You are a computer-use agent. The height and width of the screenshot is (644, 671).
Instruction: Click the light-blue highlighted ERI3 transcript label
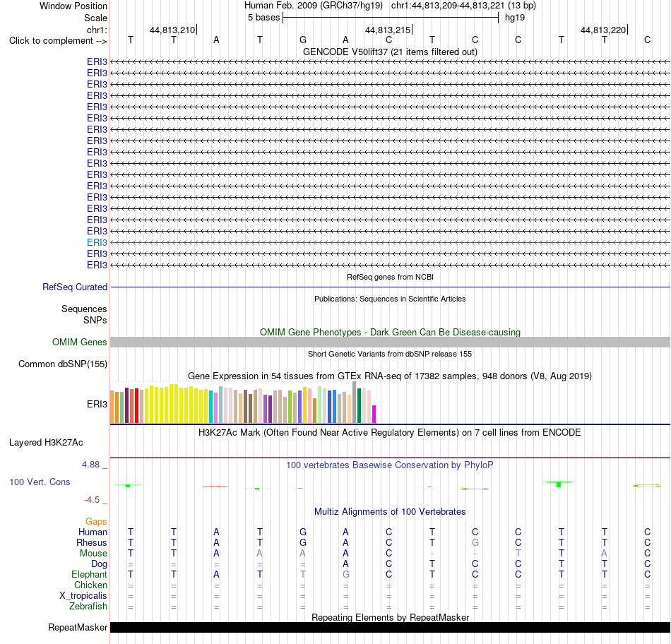pos(97,243)
